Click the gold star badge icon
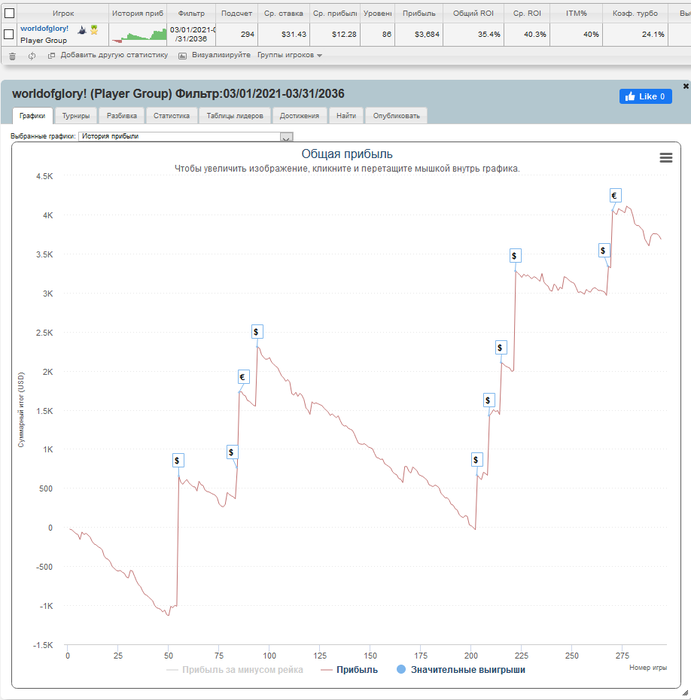The width and height of the screenshot is (691, 700). click(x=94, y=30)
